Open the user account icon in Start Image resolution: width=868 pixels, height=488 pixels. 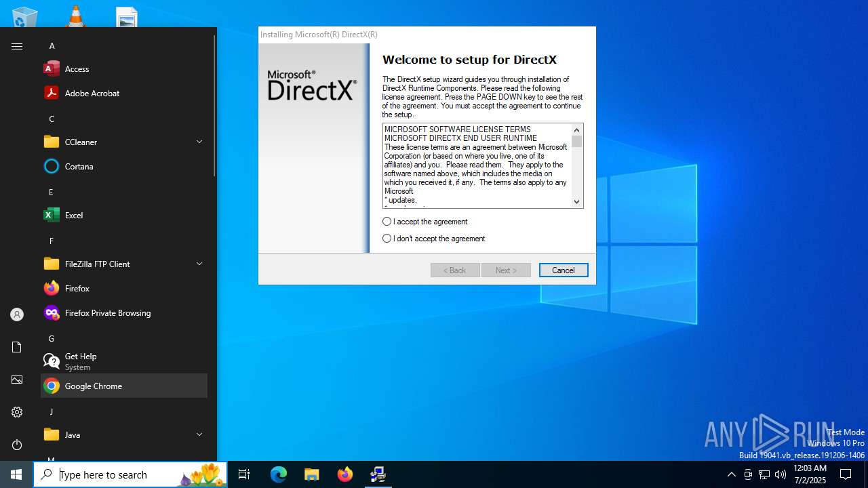pyautogui.click(x=17, y=314)
